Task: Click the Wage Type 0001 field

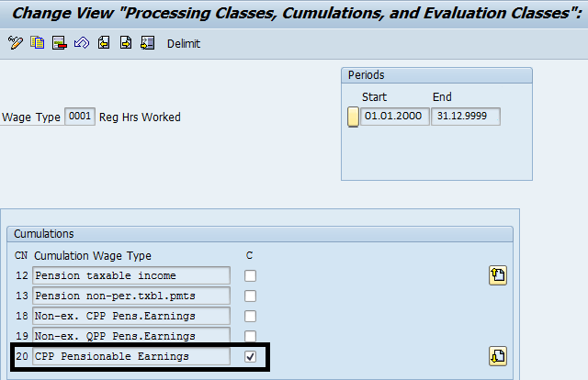Action: pyautogui.click(x=80, y=117)
